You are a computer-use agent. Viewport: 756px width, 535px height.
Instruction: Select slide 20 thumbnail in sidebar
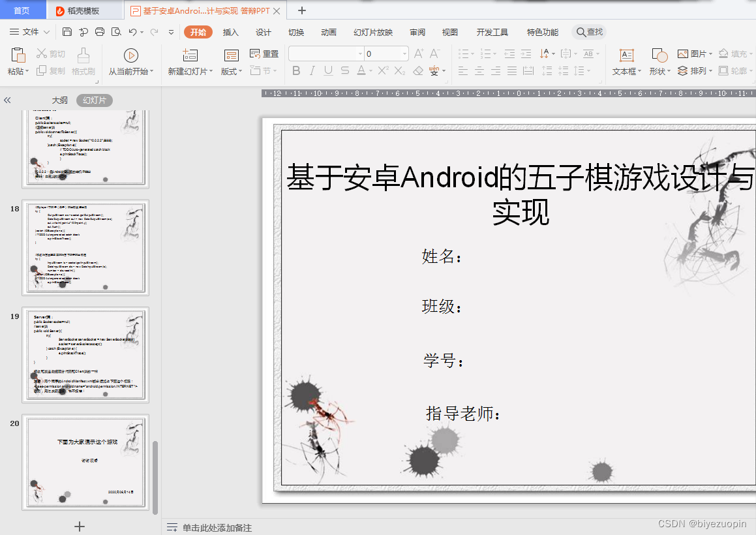[85, 462]
